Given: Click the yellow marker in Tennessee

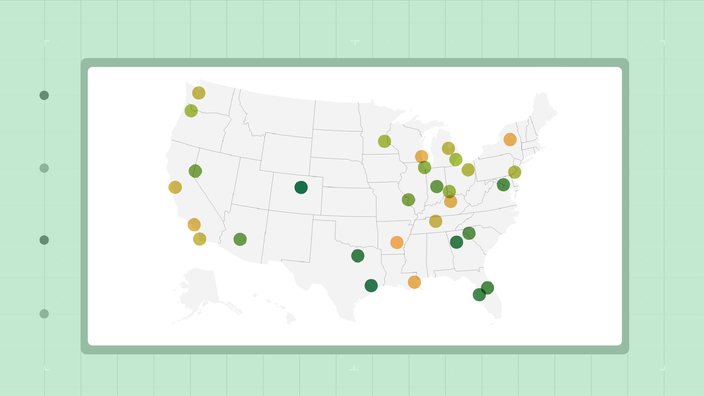Looking at the screenshot, I should 436,221.
